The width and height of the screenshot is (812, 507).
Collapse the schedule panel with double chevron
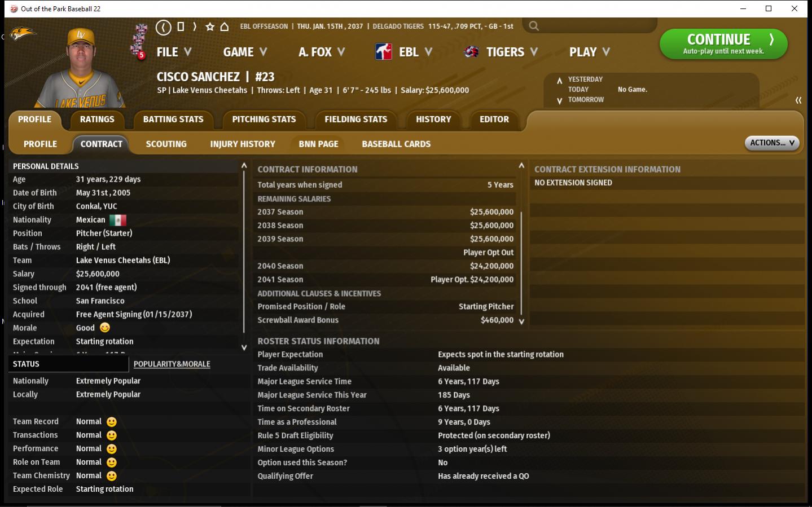point(798,100)
